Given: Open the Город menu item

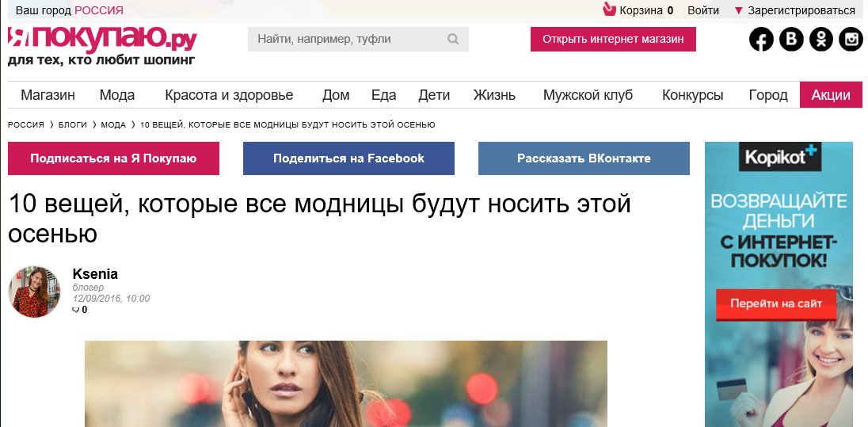Looking at the screenshot, I should click(x=768, y=95).
